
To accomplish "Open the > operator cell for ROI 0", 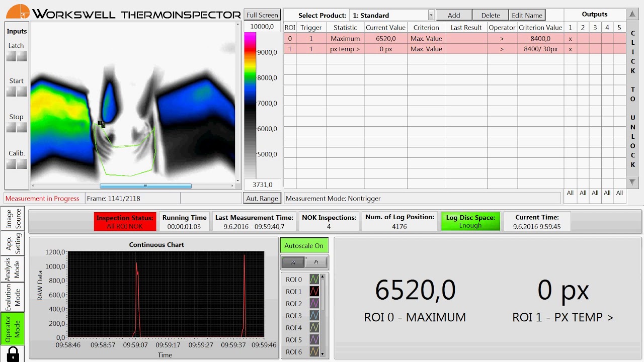I will [x=502, y=39].
